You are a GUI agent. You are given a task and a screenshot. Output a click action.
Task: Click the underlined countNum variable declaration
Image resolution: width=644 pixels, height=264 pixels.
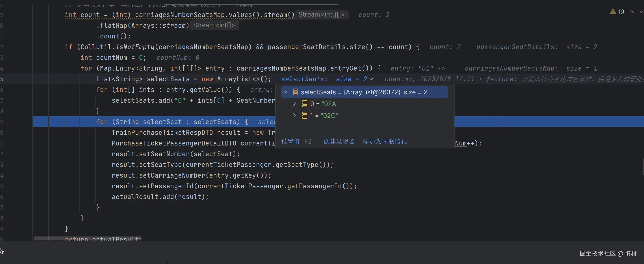point(111,58)
